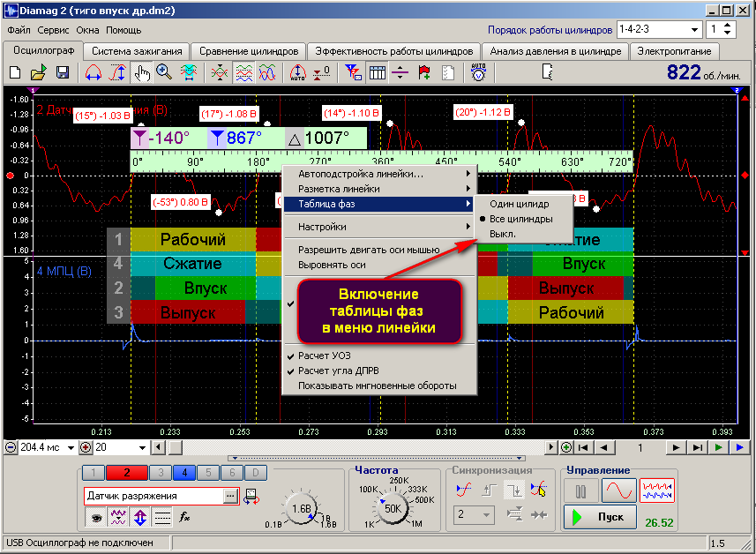Choose 'Один цилидр' in the submenu
The image size is (756, 554).
(x=521, y=204)
